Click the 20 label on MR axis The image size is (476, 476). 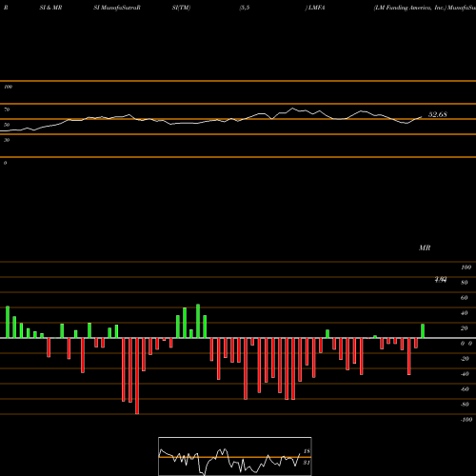tap(465, 328)
